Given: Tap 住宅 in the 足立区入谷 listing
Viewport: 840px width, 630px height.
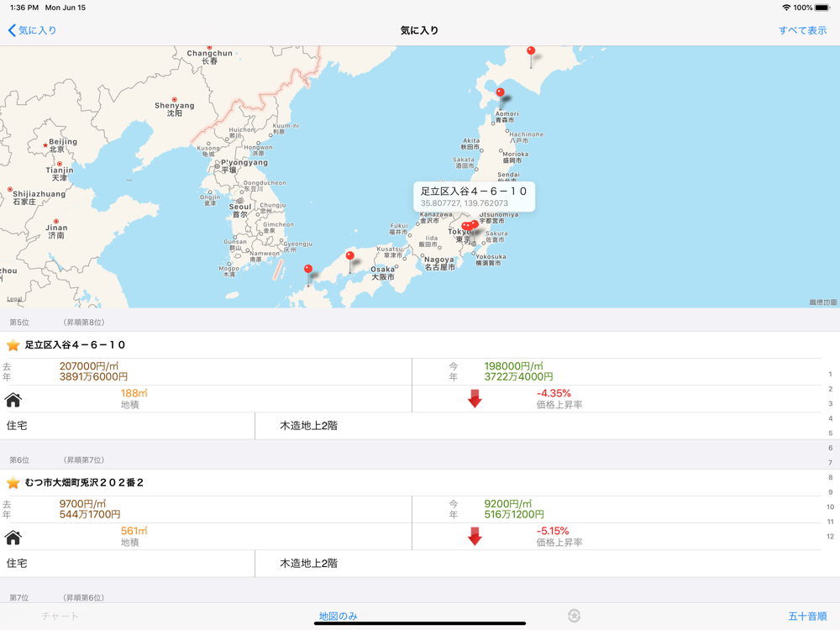Looking at the screenshot, I should click(x=17, y=426).
